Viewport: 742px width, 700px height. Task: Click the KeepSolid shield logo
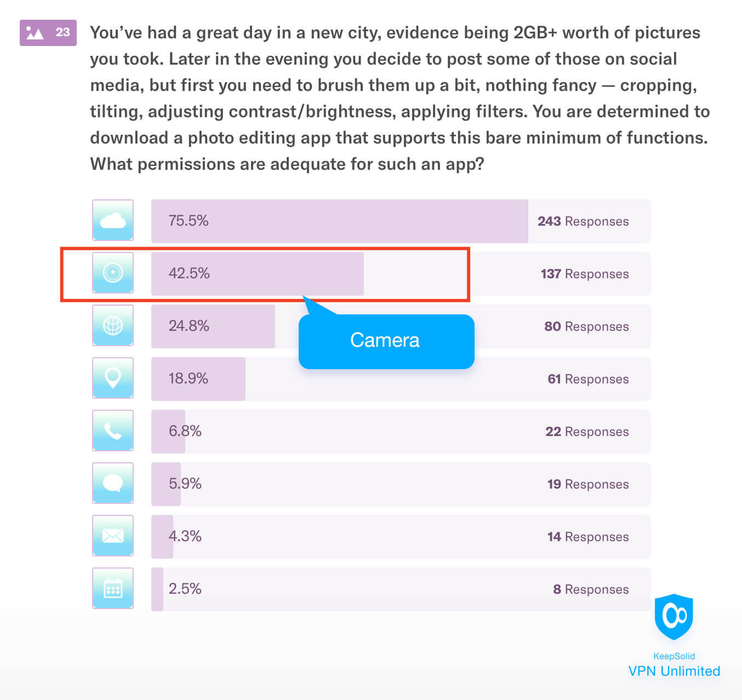click(x=673, y=616)
